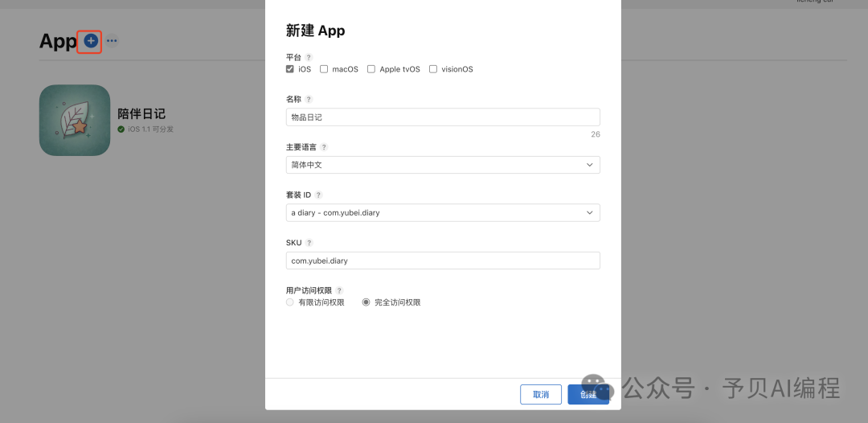
Task: Check the Apple tvOS platform checkbox
Action: [371, 69]
